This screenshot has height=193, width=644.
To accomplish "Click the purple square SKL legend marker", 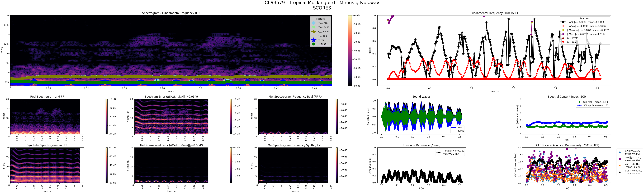I will [620, 159].
